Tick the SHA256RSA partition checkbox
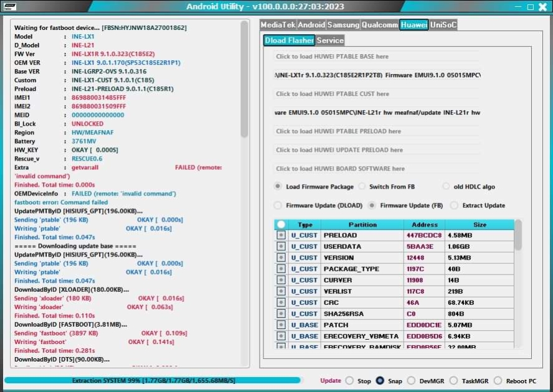Screen dimensions: 553x392 (x=281, y=314)
